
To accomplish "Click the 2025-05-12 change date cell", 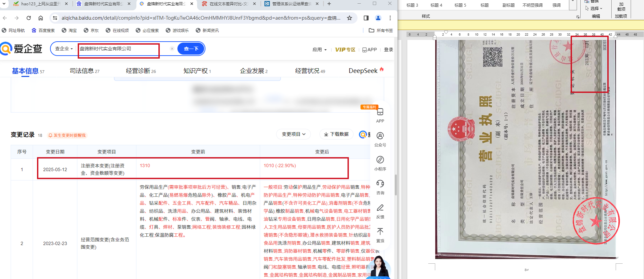I will coord(55,169).
